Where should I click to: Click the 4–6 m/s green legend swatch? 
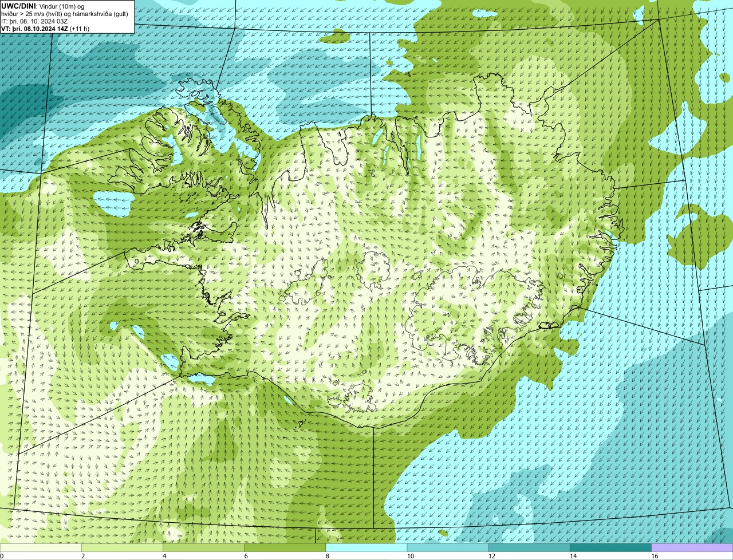pyautogui.click(x=203, y=548)
